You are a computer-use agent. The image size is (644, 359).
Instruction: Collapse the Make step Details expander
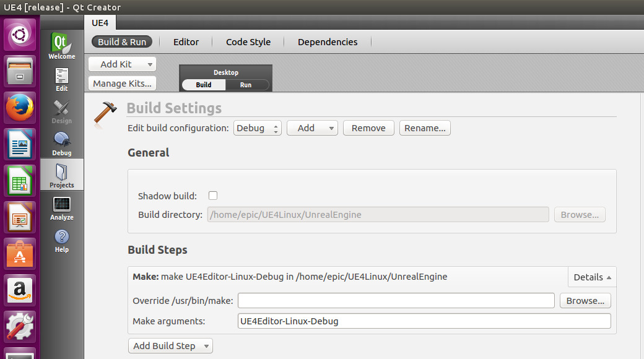pos(592,277)
